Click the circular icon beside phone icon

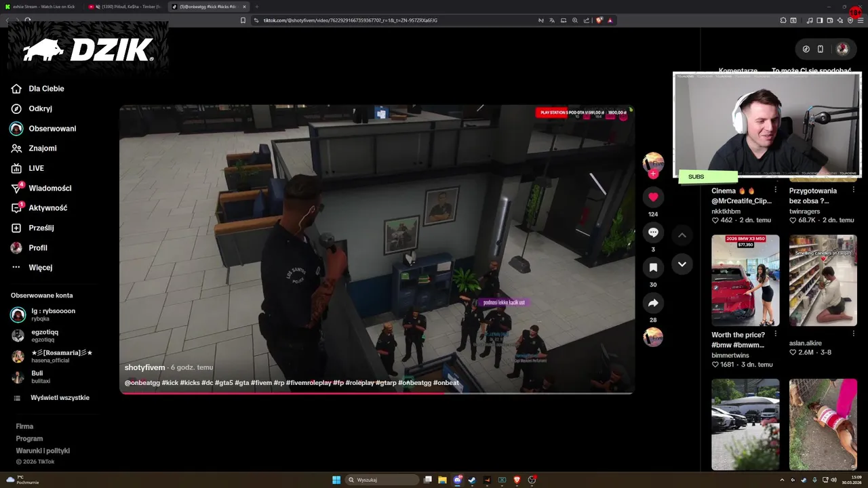806,49
